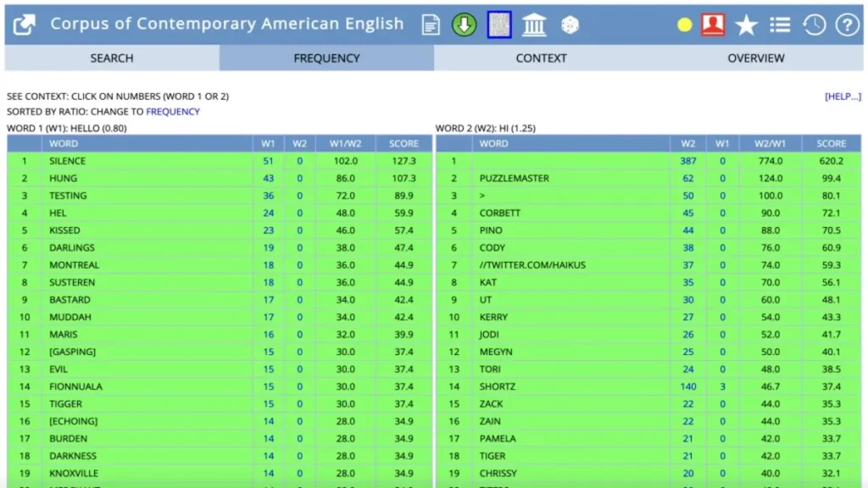Click the yellow circle status indicator

click(684, 25)
